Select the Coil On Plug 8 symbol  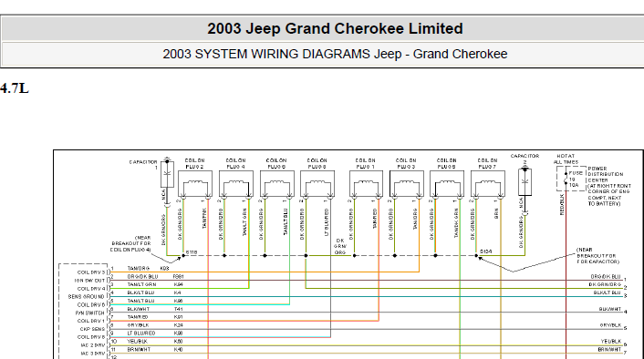(x=317, y=184)
